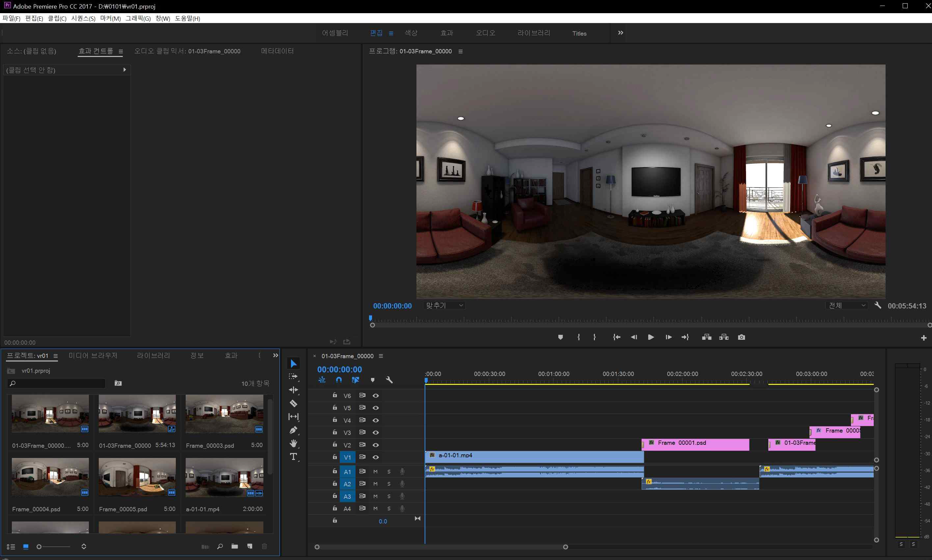Image resolution: width=932 pixels, height=560 pixels.
Task: Toggle V1 track output eye
Action: [375, 457]
